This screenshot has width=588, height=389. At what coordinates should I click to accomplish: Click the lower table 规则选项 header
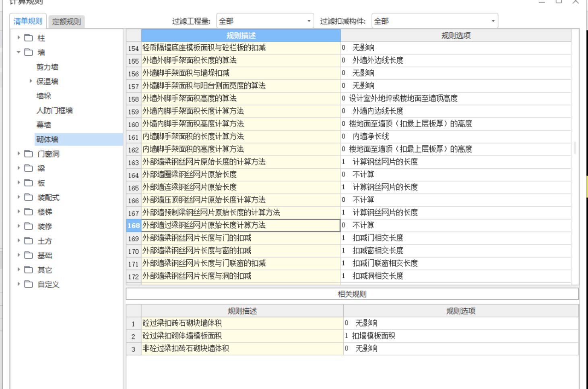click(x=461, y=311)
